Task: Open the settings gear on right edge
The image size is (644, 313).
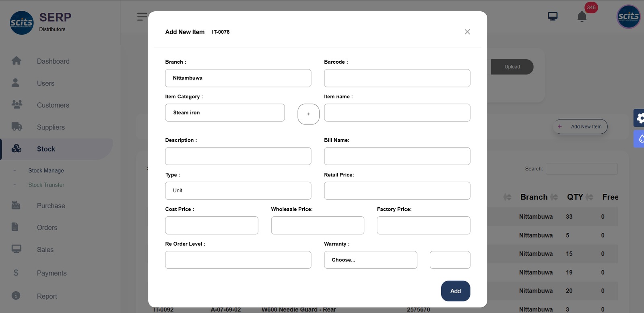Action: pos(639,118)
